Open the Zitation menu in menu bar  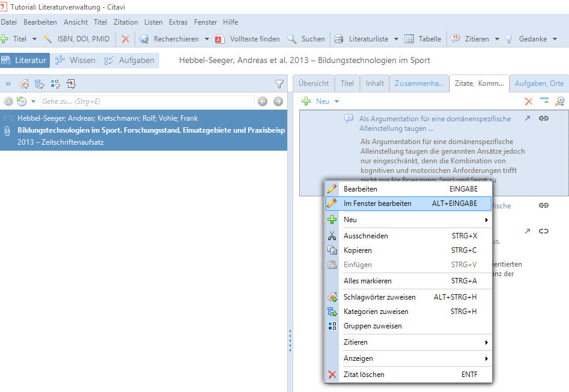coord(126,22)
